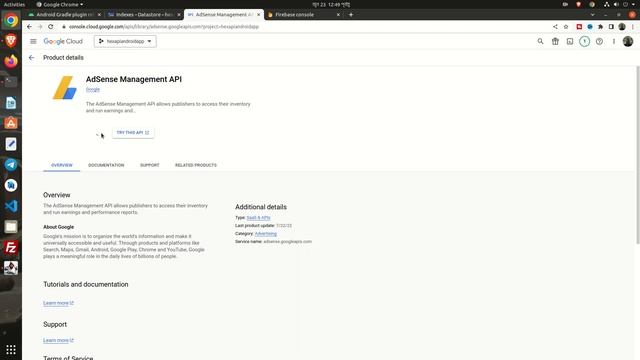Screen dimensions: 640x360
Task: Close the Firebase console tab
Action: (x=338, y=15)
